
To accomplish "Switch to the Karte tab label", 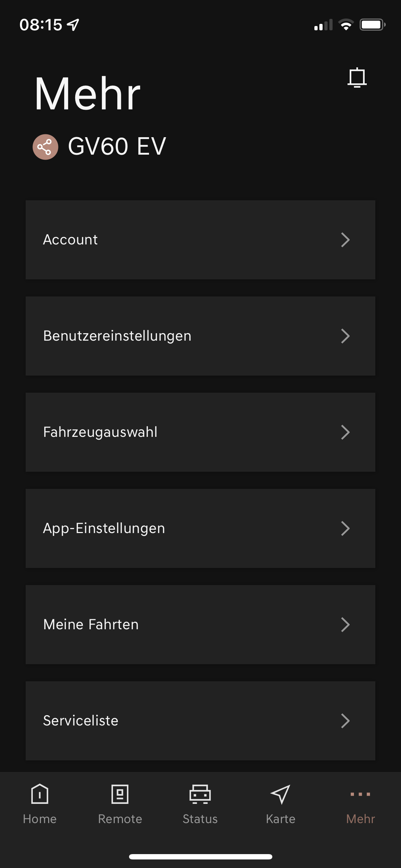I will tap(281, 819).
